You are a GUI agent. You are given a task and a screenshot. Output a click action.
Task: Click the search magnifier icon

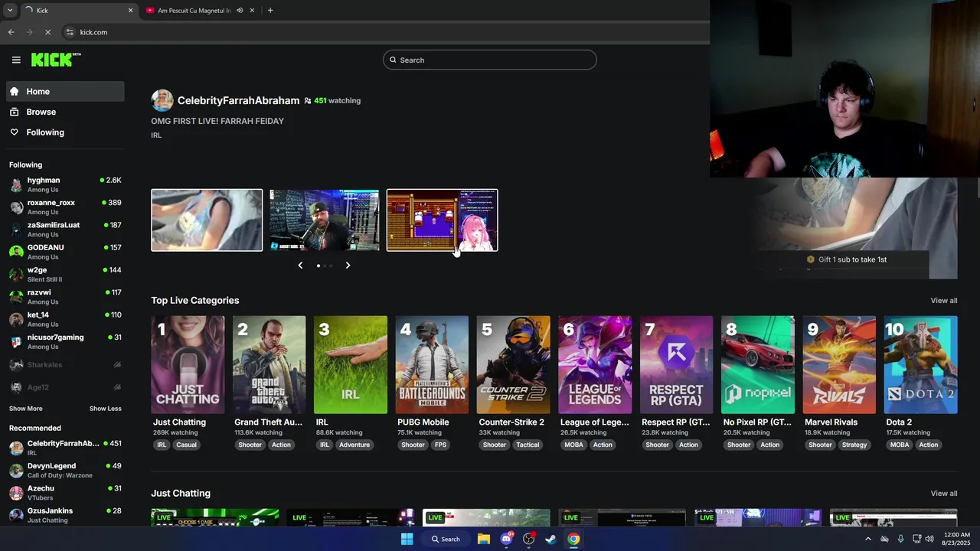tap(393, 60)
